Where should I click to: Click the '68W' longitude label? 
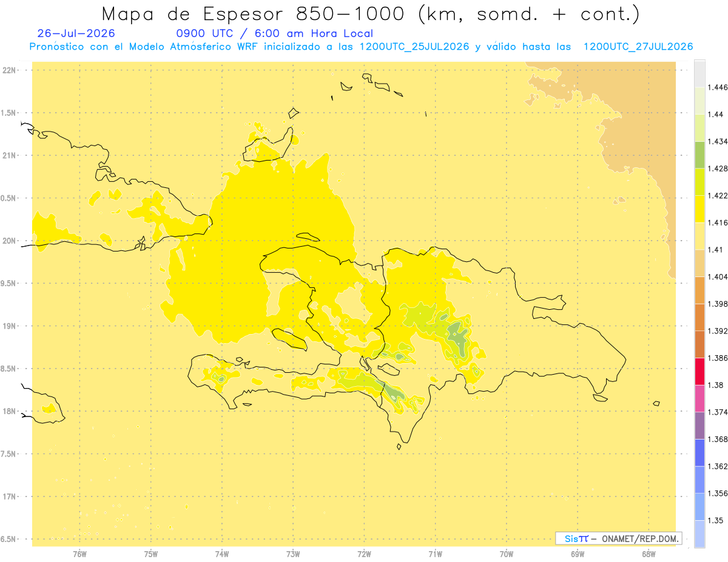coord(649,554)
